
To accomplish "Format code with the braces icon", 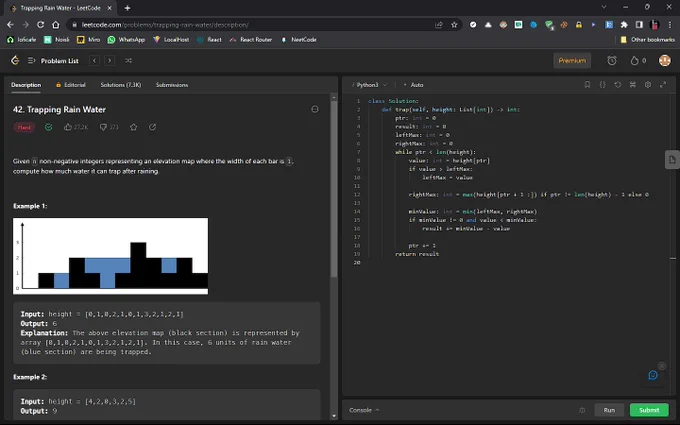I will tap(602, 85).
